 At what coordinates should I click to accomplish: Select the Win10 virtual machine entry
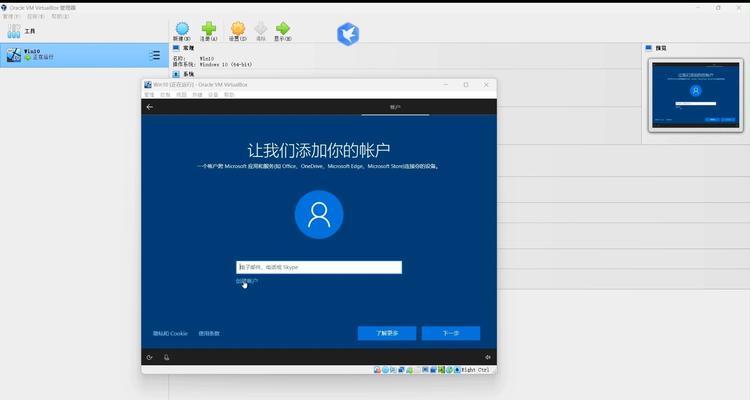(x=84, y=55)
